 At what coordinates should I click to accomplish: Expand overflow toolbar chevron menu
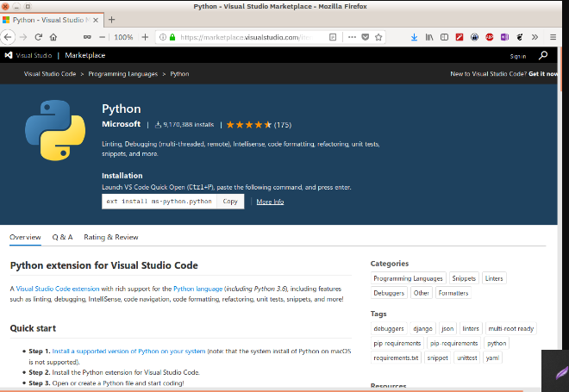point(535,37)
